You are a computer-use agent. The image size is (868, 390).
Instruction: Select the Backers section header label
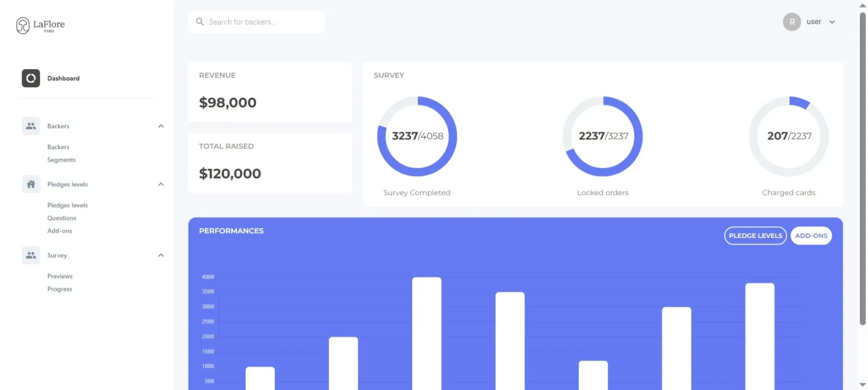tap(58, 126)
